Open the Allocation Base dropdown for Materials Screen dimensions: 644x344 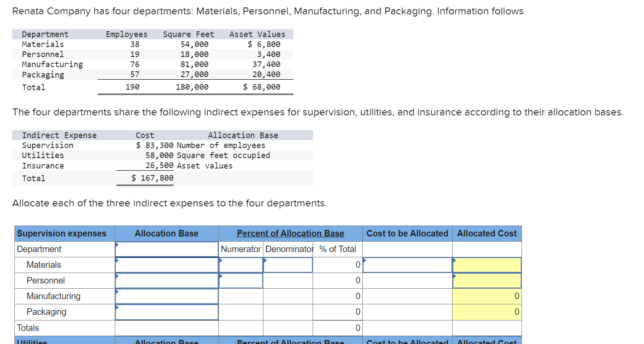tap(167, 265)
